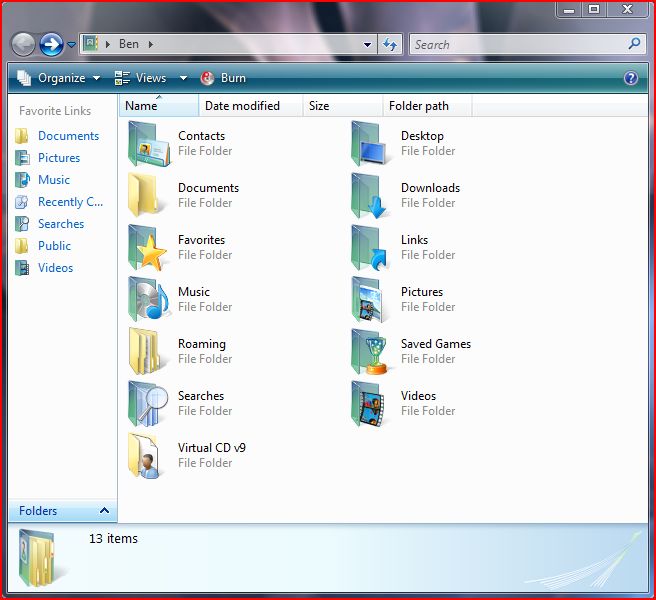Click the blue Help question mark icon
The height and width of the screenshot is (600, 656).
[631, 78]
